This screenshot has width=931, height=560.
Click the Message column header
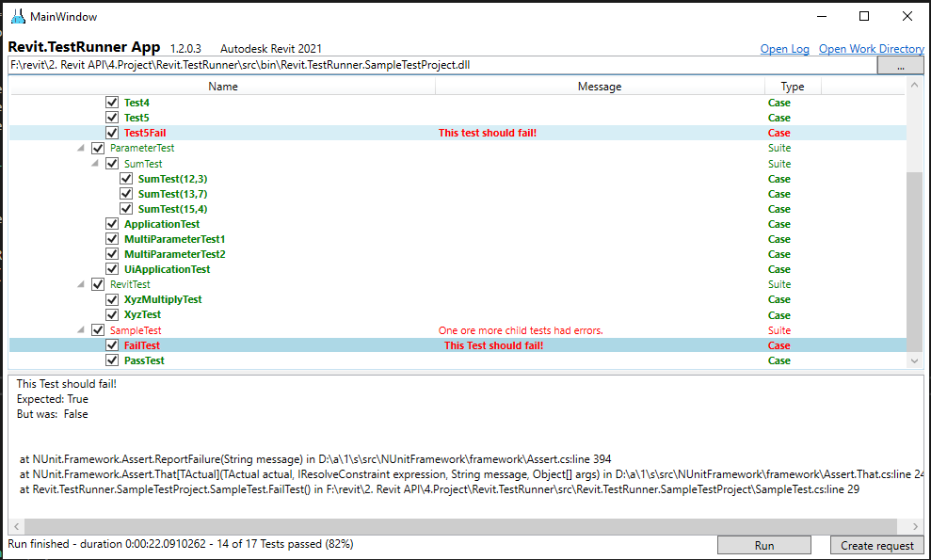600,87
